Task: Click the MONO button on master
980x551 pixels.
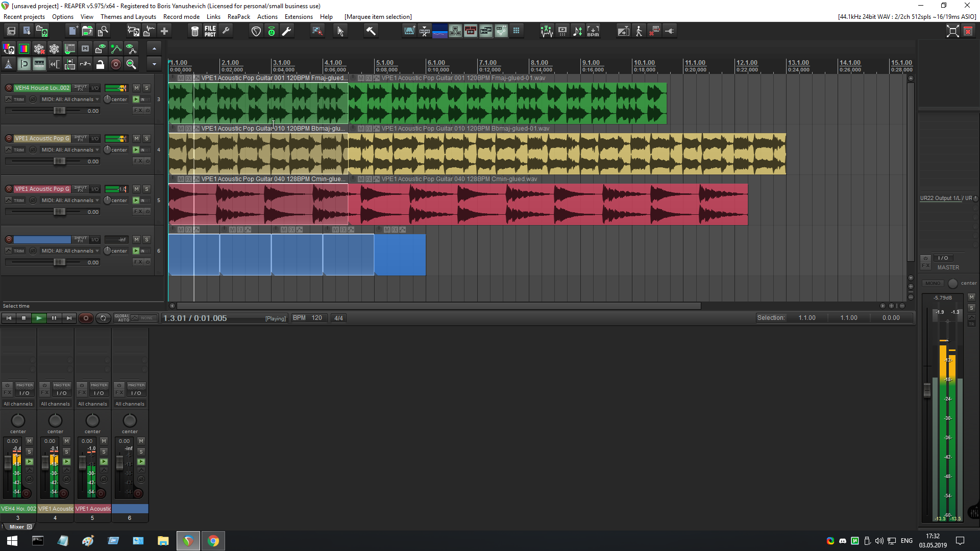Action: [933, 283]
